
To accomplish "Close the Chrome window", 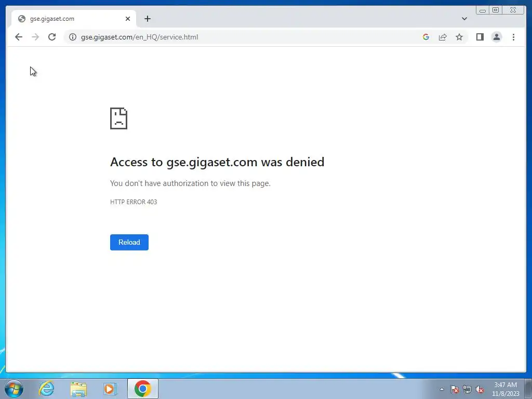I will click(513, 10).
